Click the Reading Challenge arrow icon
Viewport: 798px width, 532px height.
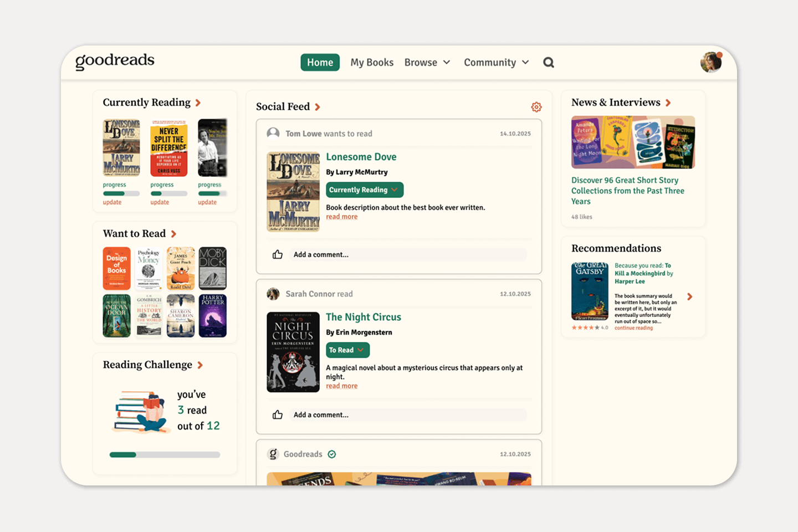pyautogui.click(x=200, y=365)
